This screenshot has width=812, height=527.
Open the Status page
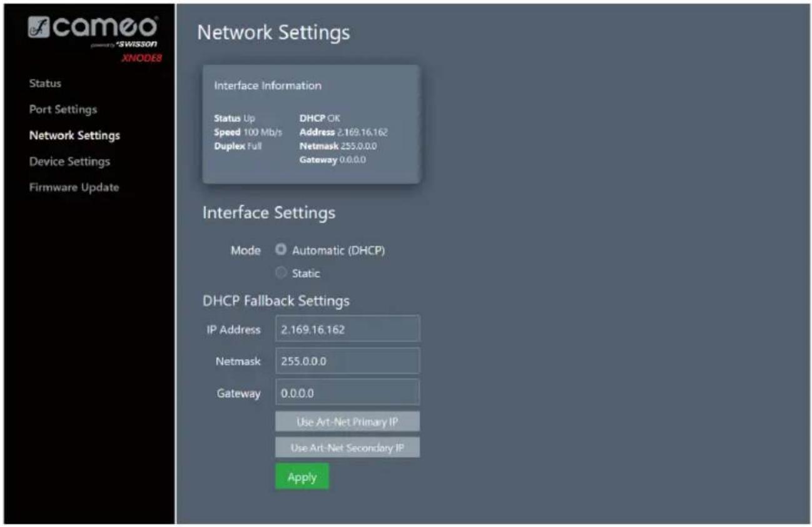[x=45, y=83]
